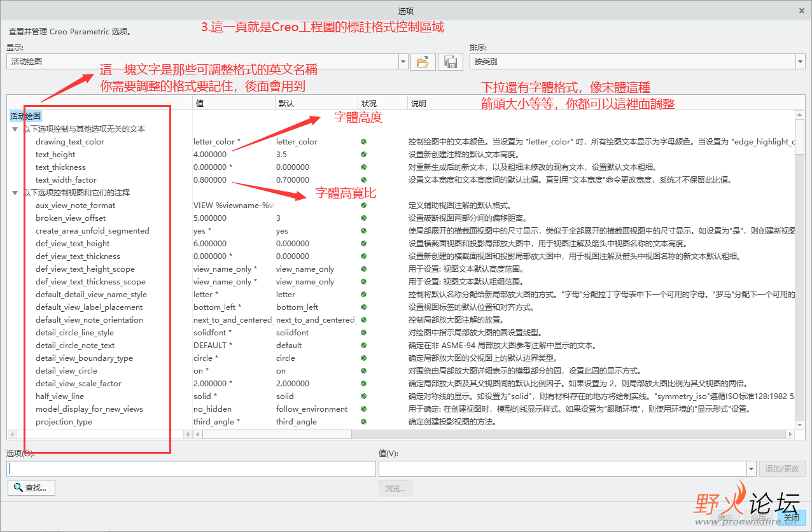Select the drawing_text_color option
This screenshot has width=812, height=532.
70,142
